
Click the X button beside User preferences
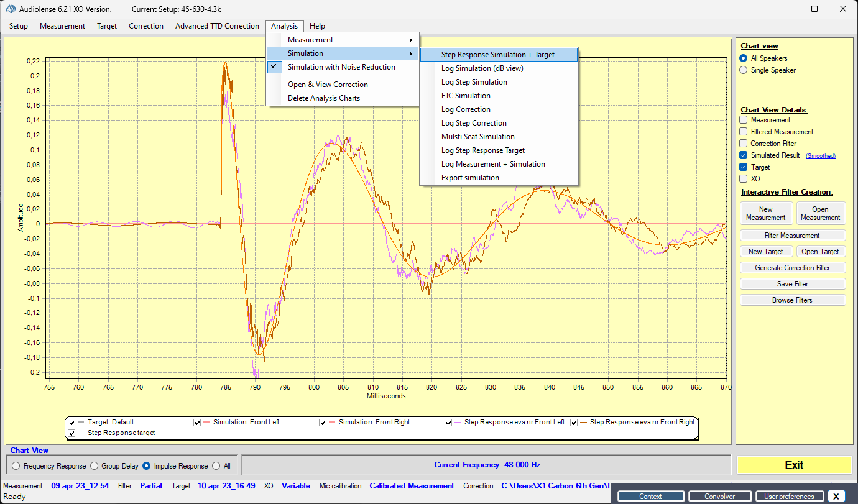pos(836,497)
